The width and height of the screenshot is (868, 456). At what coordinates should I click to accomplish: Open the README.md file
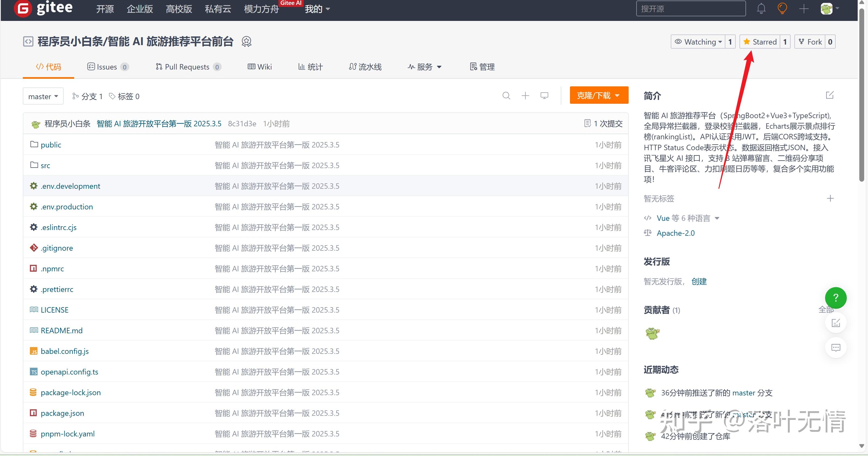(x=61, y=330)
